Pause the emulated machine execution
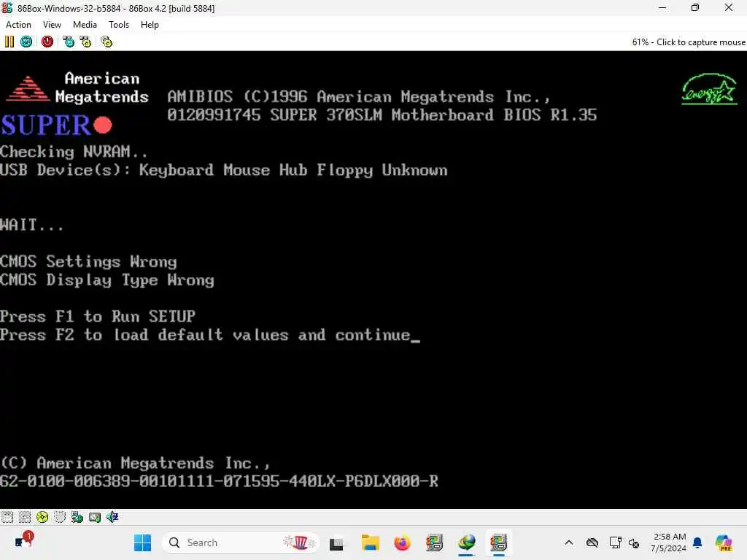Viewport: 747px width, 560px height. pos(9,42)
